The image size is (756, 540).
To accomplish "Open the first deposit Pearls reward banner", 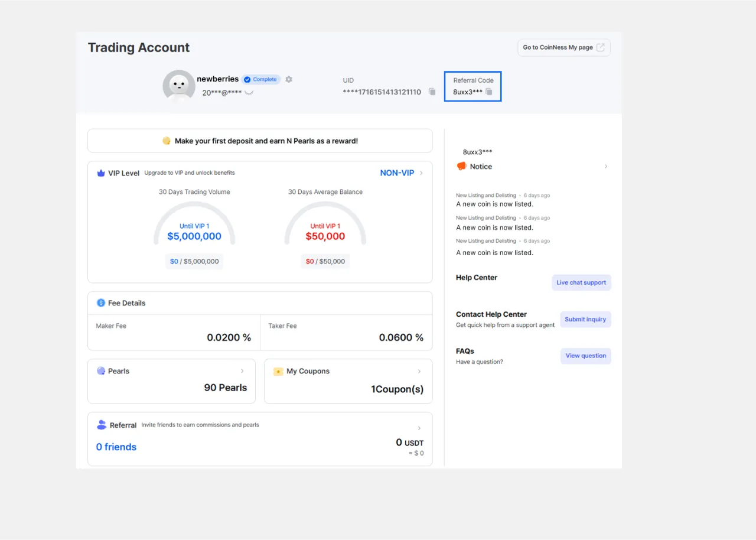I will [260, 141].
